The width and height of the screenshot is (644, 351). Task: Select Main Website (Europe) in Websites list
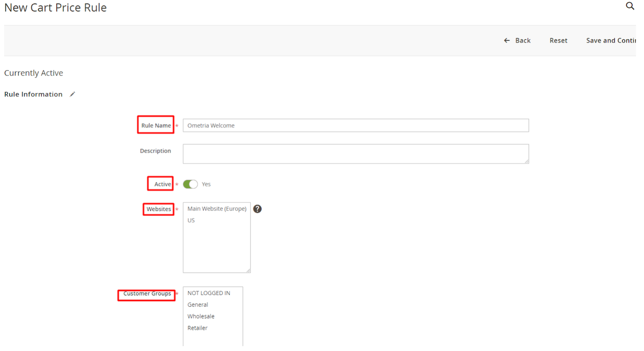click(x=217, y=209)
